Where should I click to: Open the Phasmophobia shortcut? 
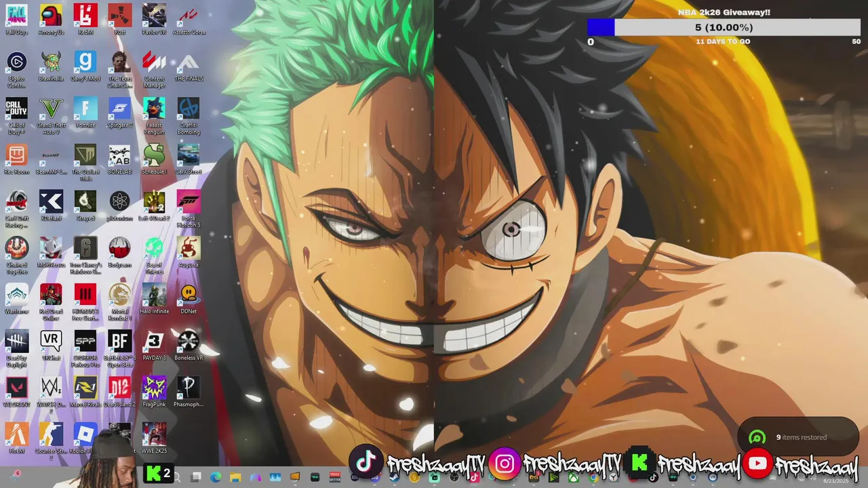click(189, 391)
